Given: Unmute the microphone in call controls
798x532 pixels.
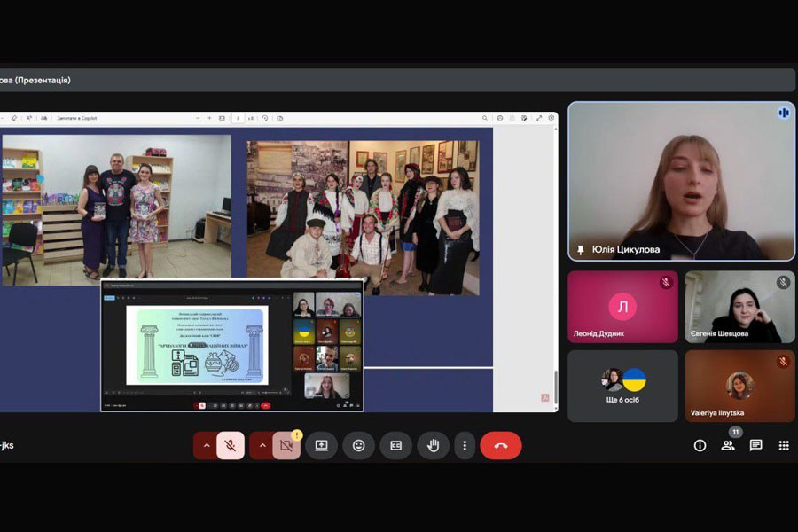Looking at the screenshot, I should pos(231,445).
